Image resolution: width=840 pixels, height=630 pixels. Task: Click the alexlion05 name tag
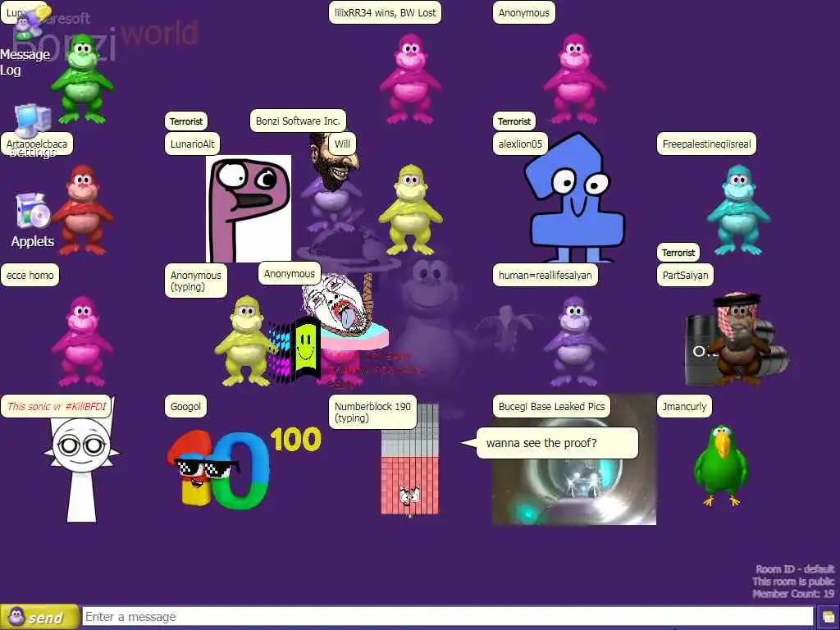(x=520, y=144)
